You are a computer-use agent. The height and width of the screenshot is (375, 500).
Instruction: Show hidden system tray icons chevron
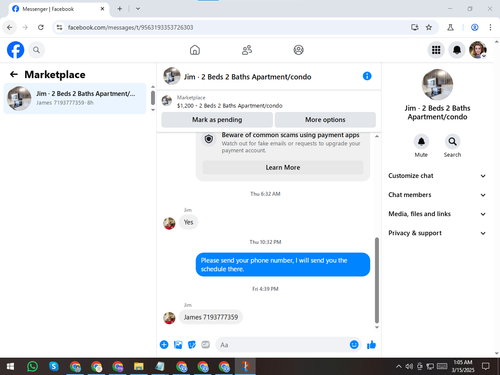click(x=399, y=367)
